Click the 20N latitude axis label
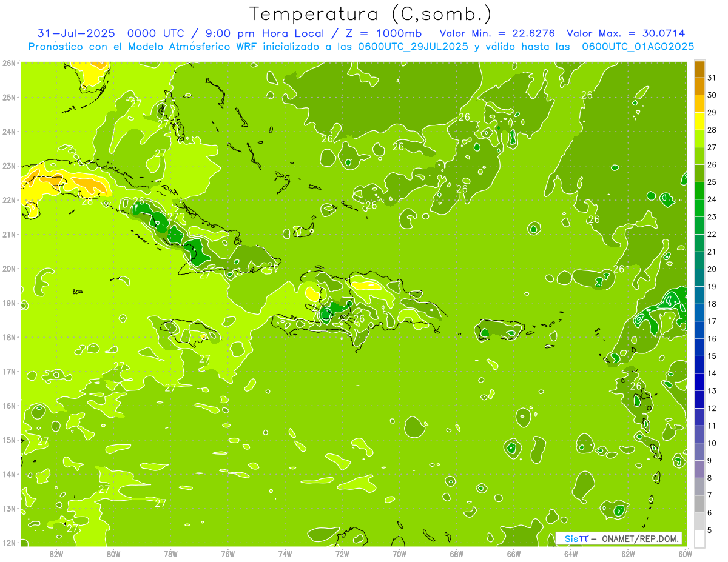728x562 pixels. coord(9,268)
